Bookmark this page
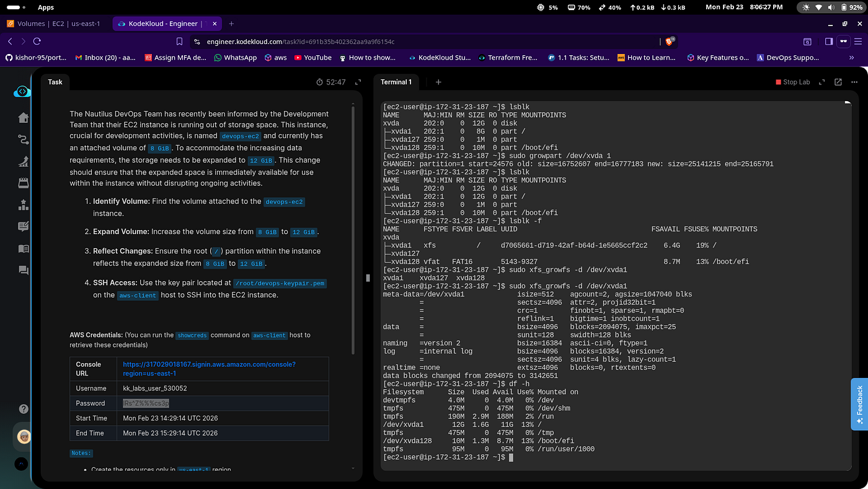The width and height of the screenshot is (868, 489). point(179,42)
